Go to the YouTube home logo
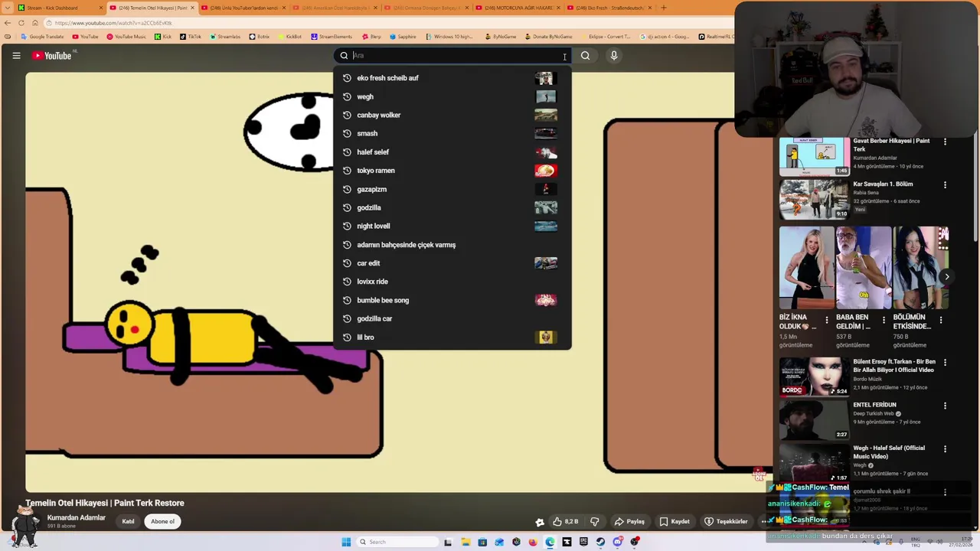Viewport: 980px width, 551px height. click(51, 55)
